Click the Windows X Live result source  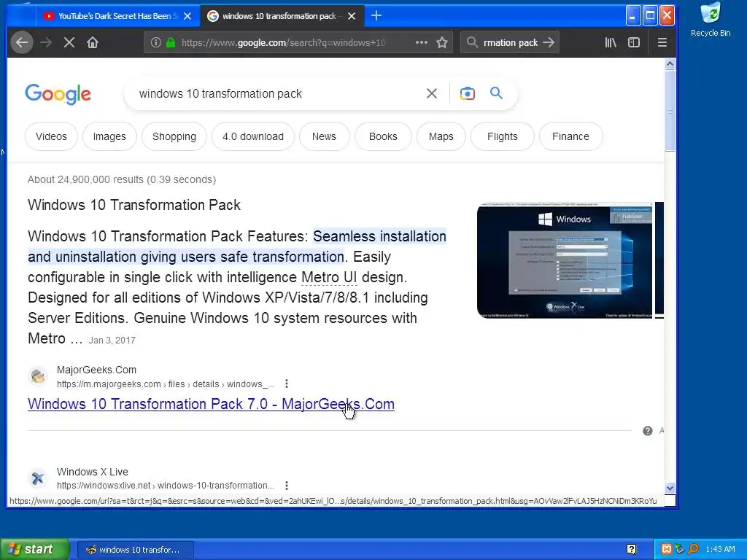[x=93, y=472]
